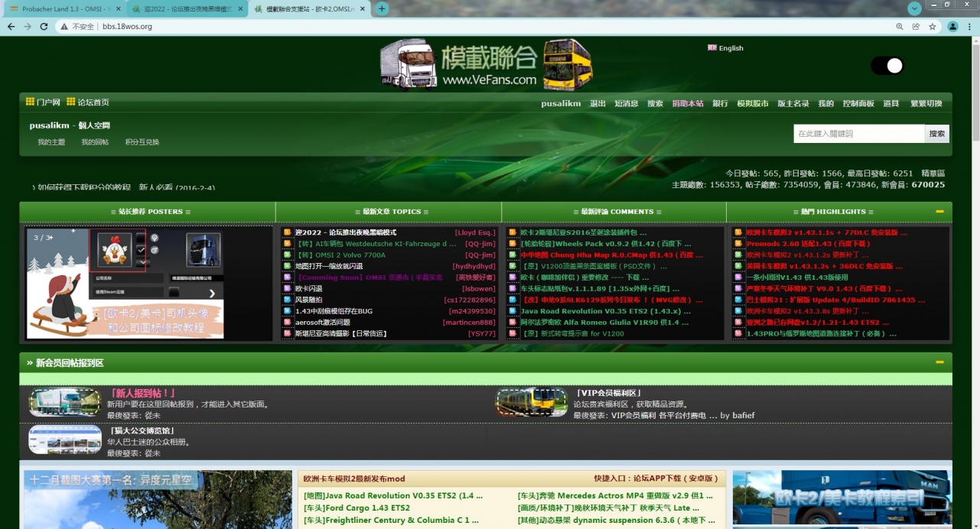Open 我的回帖 link
The width and height of the screenshot is (980, 529).
[x=95, y=142]
